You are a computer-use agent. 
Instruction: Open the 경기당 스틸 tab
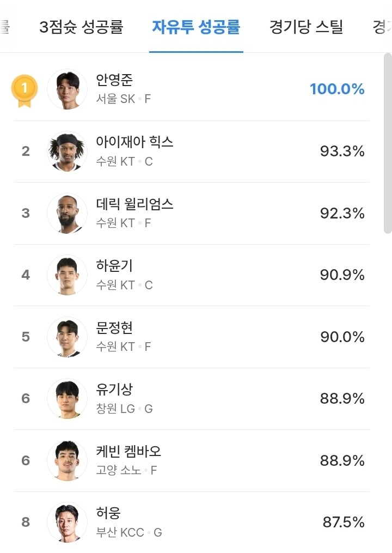pyautogui.click(x=306, y=27)
